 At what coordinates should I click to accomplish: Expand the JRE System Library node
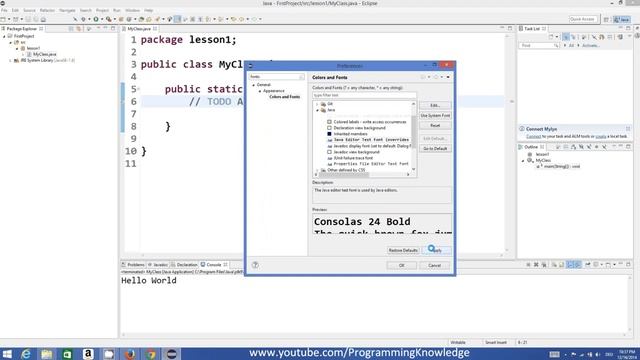[x=11, y=60]
